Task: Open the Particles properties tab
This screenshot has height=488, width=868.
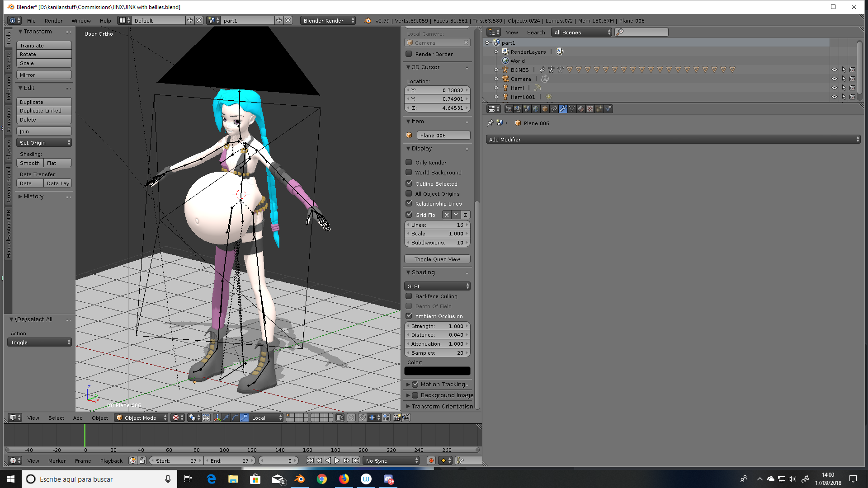Action: pyautogui.click(x=599, y=109)
